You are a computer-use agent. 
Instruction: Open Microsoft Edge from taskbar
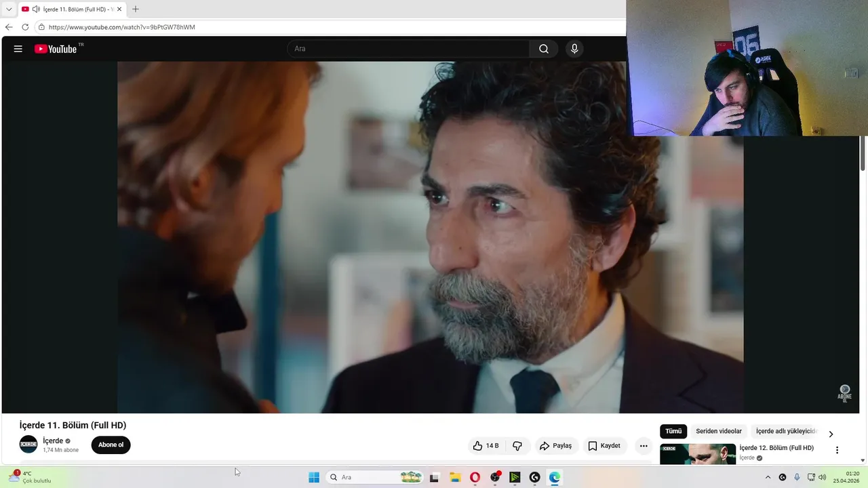[x=555, y=478]
